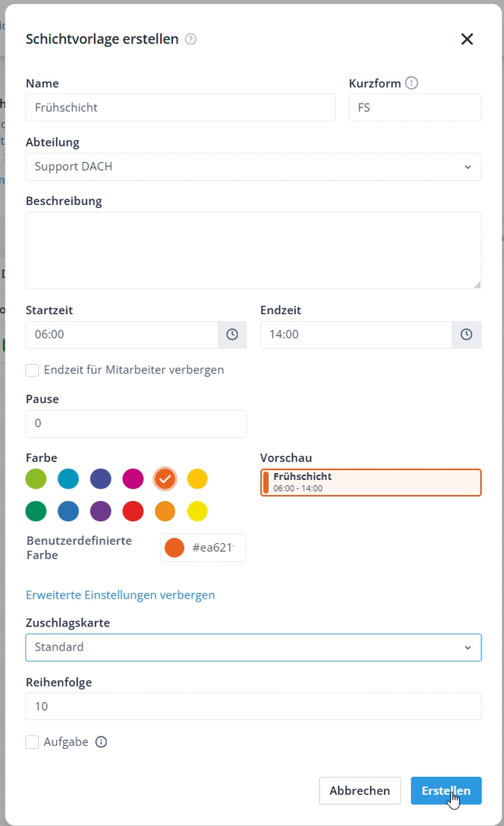
Task: Open the Startzeit clock picker
Action: click(232, 334)
